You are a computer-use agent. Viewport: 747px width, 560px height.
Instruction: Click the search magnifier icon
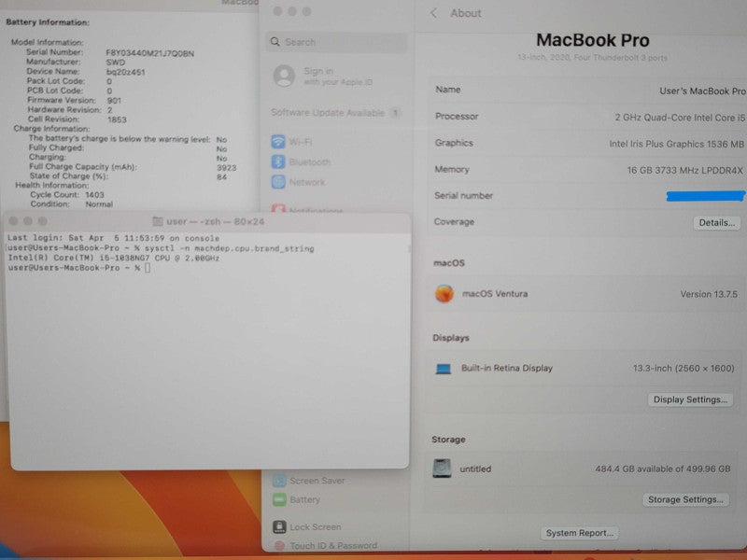click(275, 42)
